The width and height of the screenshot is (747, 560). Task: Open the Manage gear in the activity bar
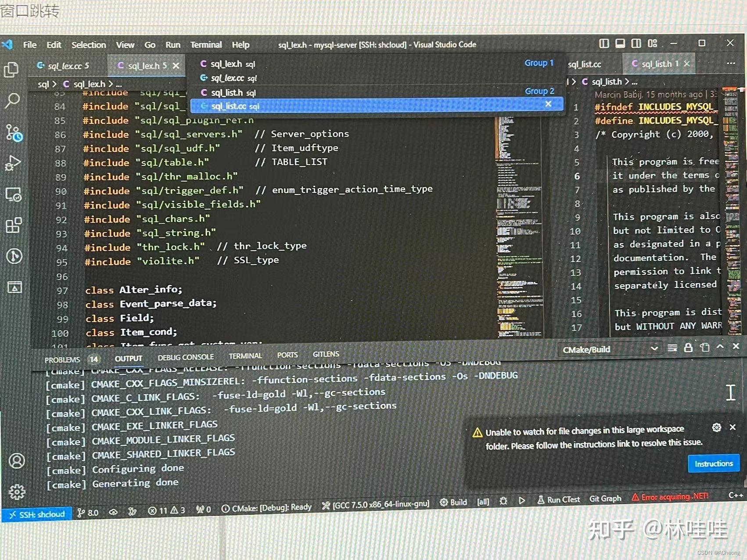17,492
